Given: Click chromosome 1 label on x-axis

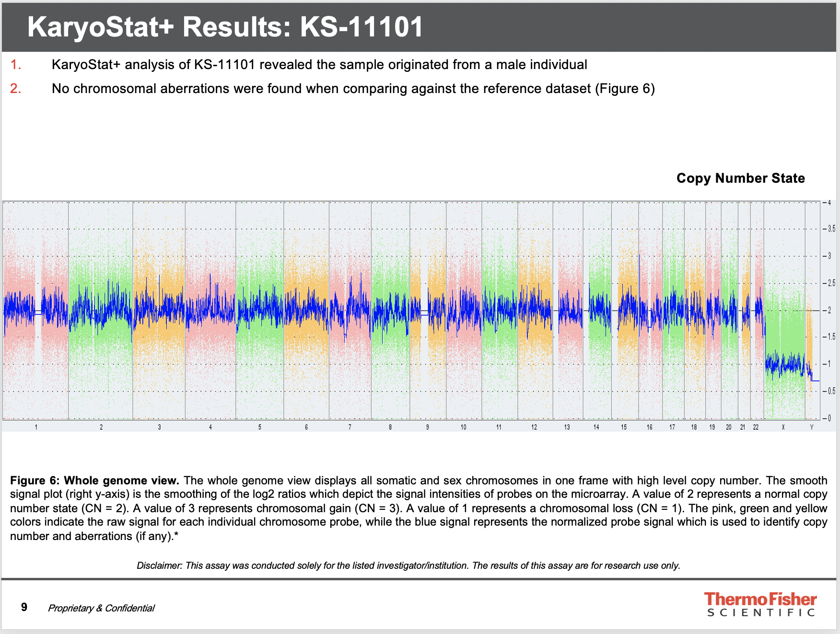Looking at the screenshot, I should point(36,427).
